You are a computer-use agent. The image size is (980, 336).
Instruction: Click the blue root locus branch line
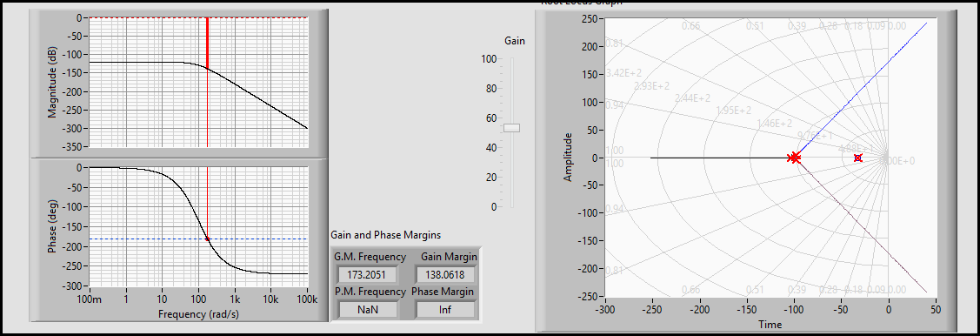[863, 90]
